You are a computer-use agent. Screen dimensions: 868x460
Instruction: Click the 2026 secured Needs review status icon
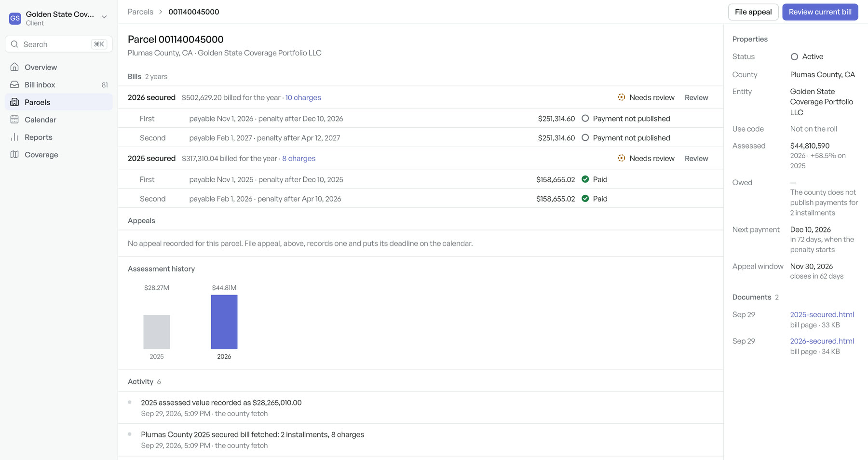click(621, 97)
